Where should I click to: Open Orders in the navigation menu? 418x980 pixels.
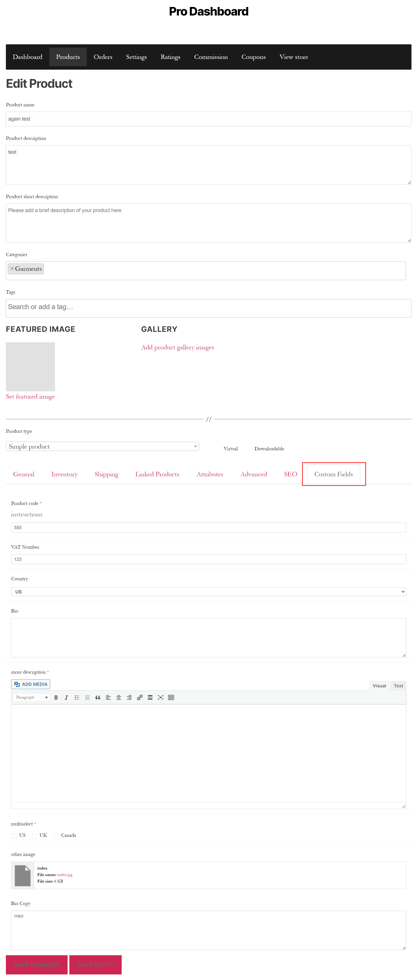coord(103,57)
